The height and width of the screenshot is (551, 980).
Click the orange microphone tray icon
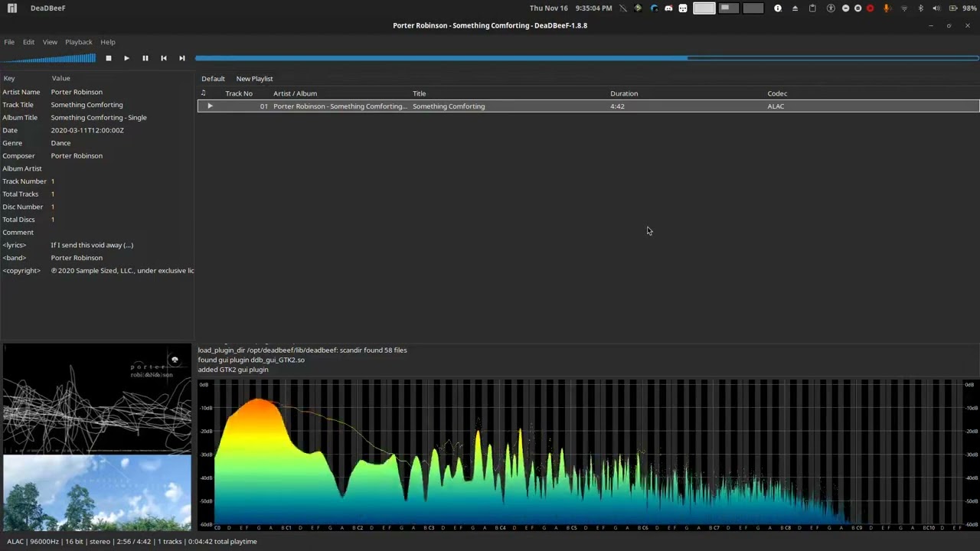pos(887,8)
